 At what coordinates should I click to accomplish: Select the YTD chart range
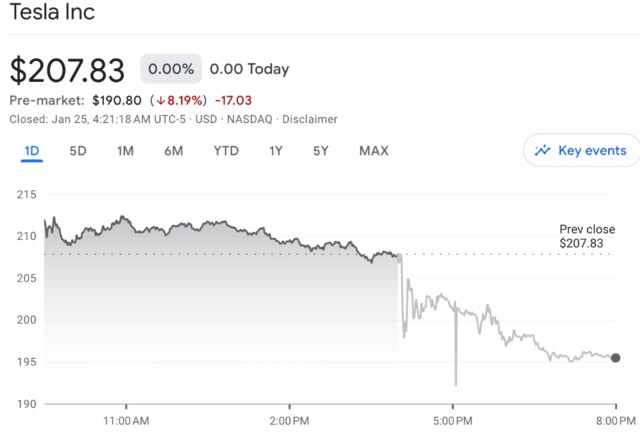pos(226,151)
